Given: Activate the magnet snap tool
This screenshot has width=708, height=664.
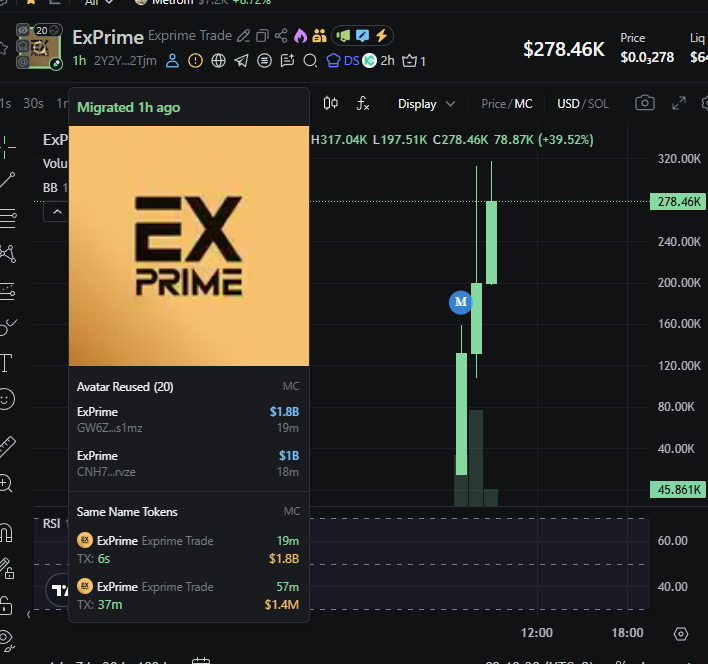Looking at the screenshot, I should pos(6,532).
